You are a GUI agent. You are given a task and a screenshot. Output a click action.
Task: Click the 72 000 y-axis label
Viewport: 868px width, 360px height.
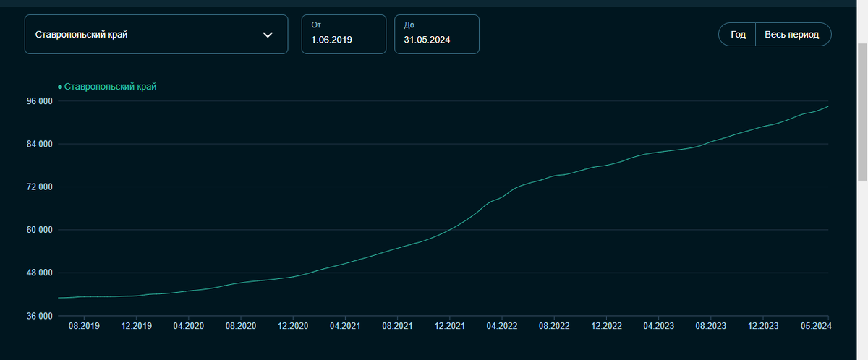[38, 187]
